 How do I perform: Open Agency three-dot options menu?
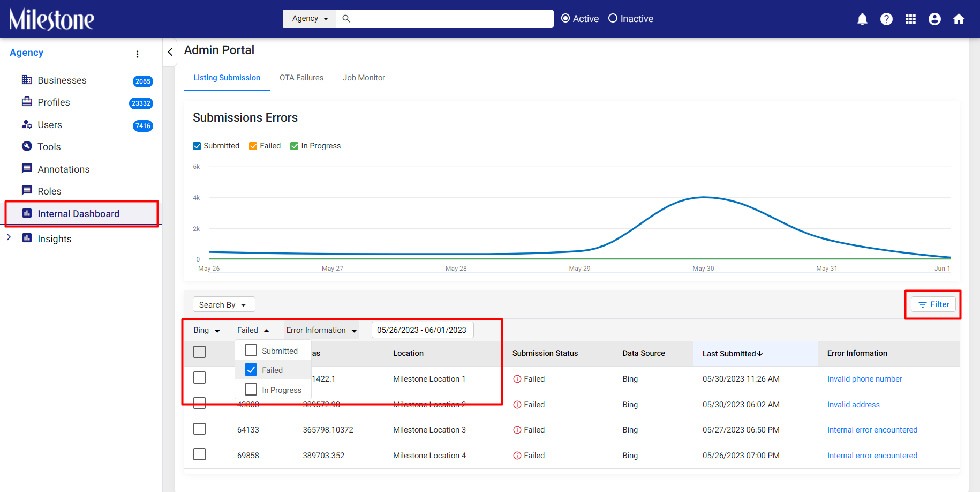click(x=138, y=54)
